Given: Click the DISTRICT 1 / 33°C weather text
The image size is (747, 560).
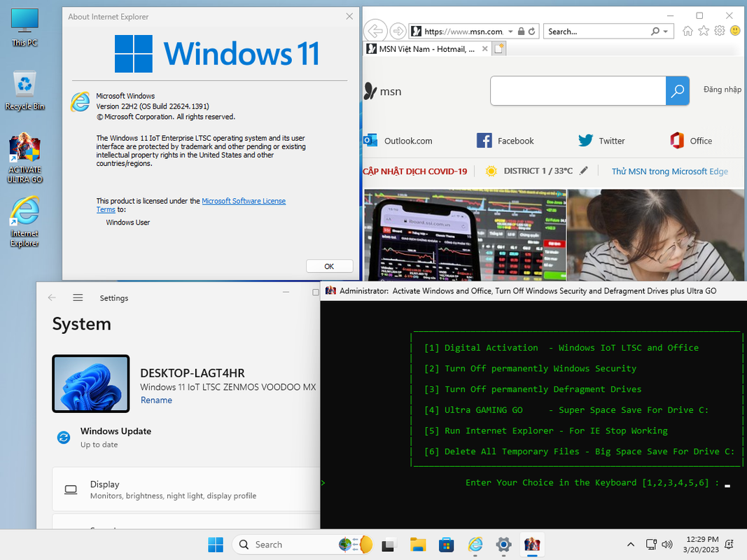Looking at the screenshot, I should coord(538,171).
